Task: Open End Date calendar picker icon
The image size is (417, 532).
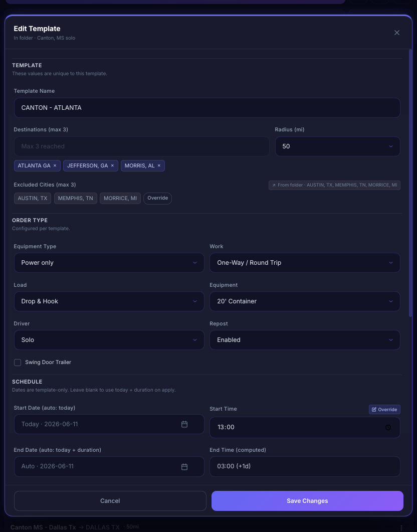Action: tap(184, 467)
